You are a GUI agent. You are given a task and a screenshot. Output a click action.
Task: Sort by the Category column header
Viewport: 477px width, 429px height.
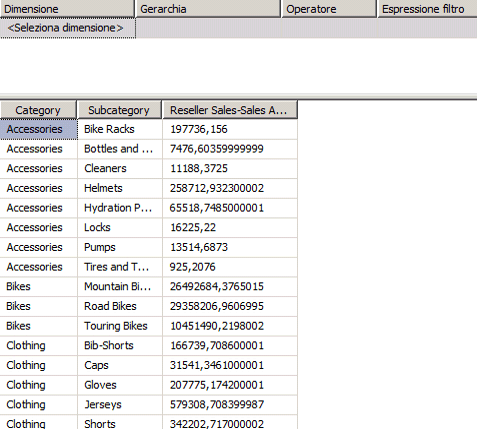point(38,110)
